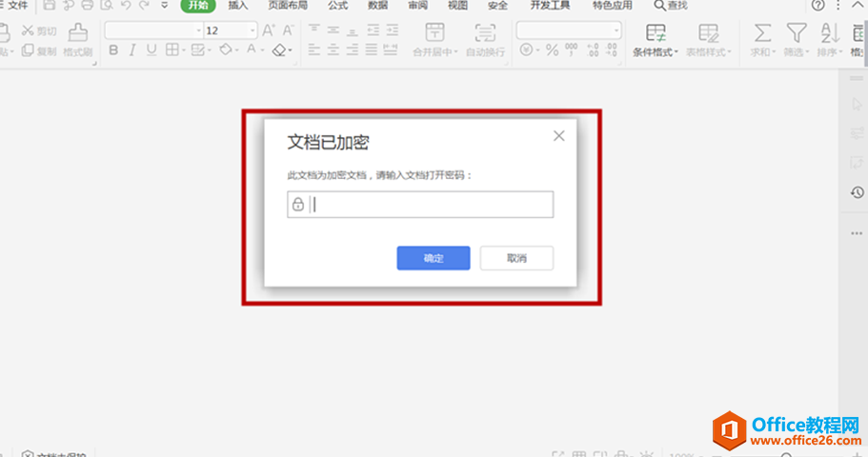This screenshot has height=457, width=868.
Task: Open the number format dropdown
Action: click(616, 30)
